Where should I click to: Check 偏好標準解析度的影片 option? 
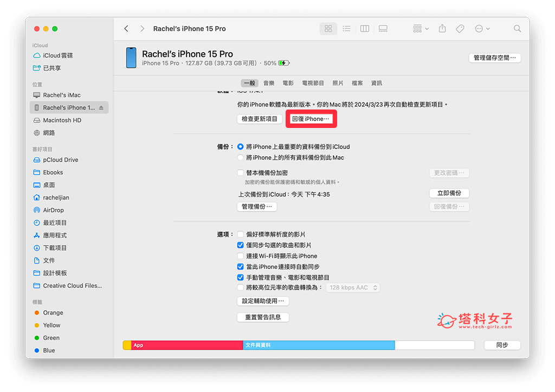[240, 234]
